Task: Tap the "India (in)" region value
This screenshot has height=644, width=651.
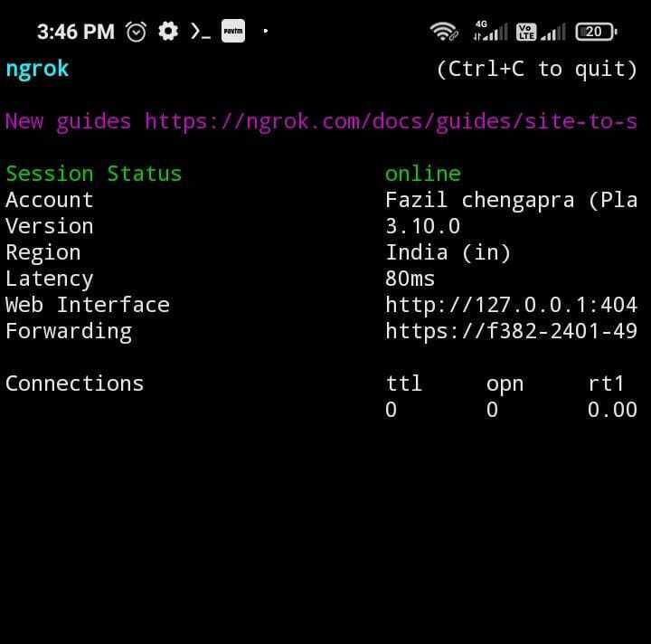Action: point(448,252)
